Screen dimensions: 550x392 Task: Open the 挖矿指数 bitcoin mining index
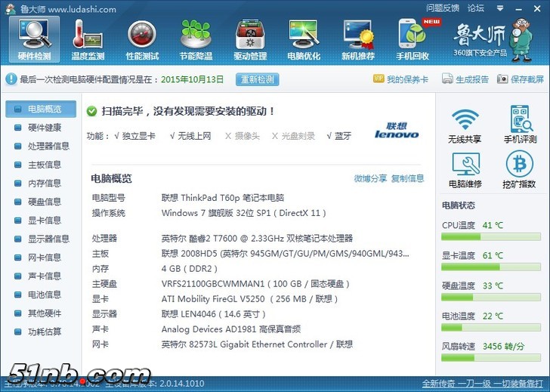[x=519, y=169]
